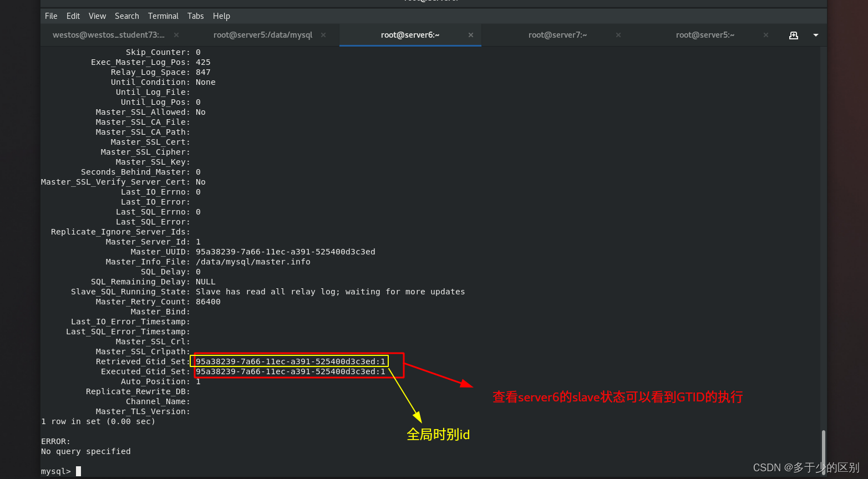Image resolution: width=868 pixels, height=479 pixels.
Task: Click the Channel_Name label
Action: click(158, 401)
